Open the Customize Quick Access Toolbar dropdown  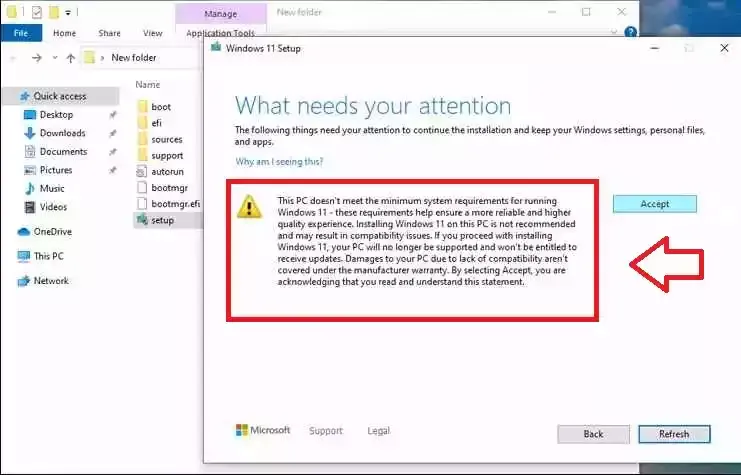[68, 13]
